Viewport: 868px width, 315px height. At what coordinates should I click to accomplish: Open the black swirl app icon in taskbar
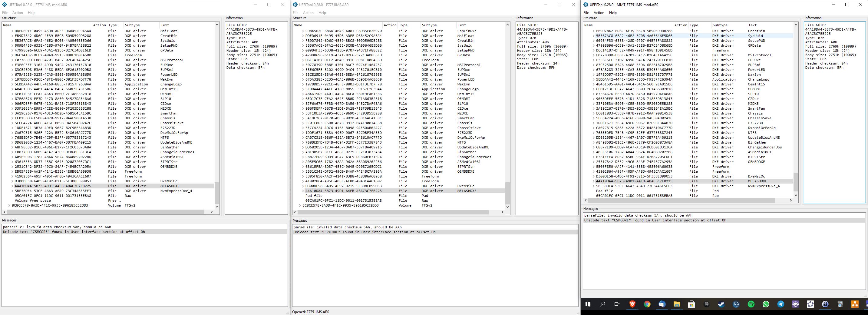tap(706, 304)
